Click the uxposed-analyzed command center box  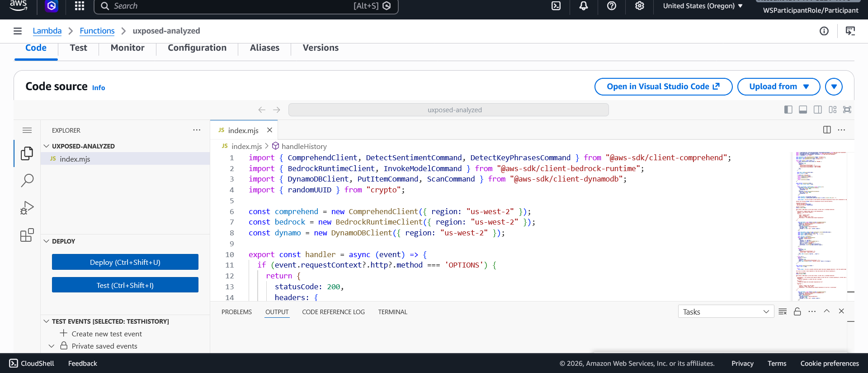pyautogui.click(x=448, y=110)
